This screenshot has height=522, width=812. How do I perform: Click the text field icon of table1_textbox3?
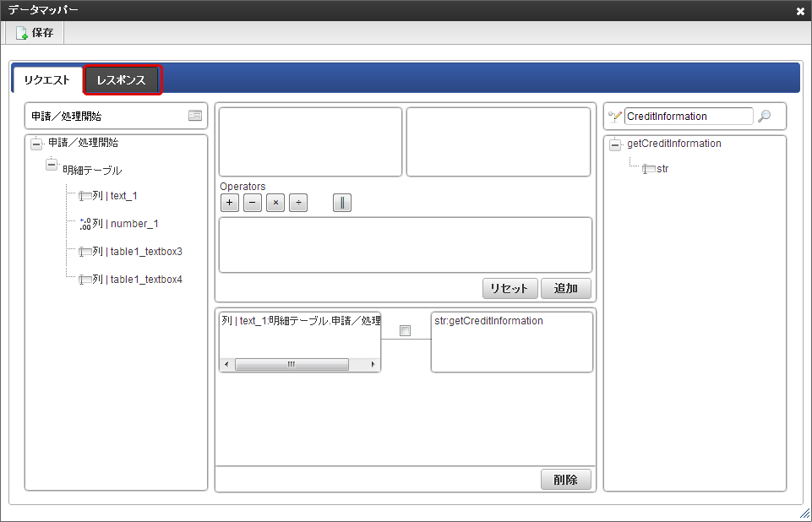pyautogui.click(x=85, y=252)
